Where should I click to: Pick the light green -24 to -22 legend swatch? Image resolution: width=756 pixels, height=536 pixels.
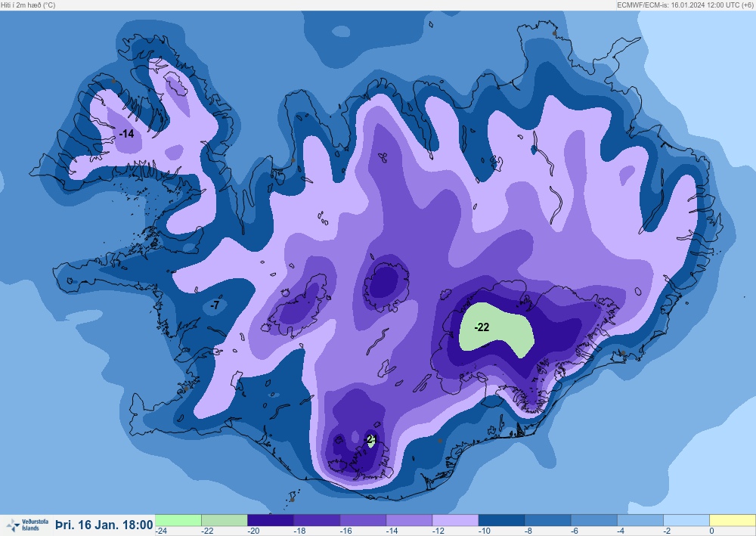(x=178, y=520)
